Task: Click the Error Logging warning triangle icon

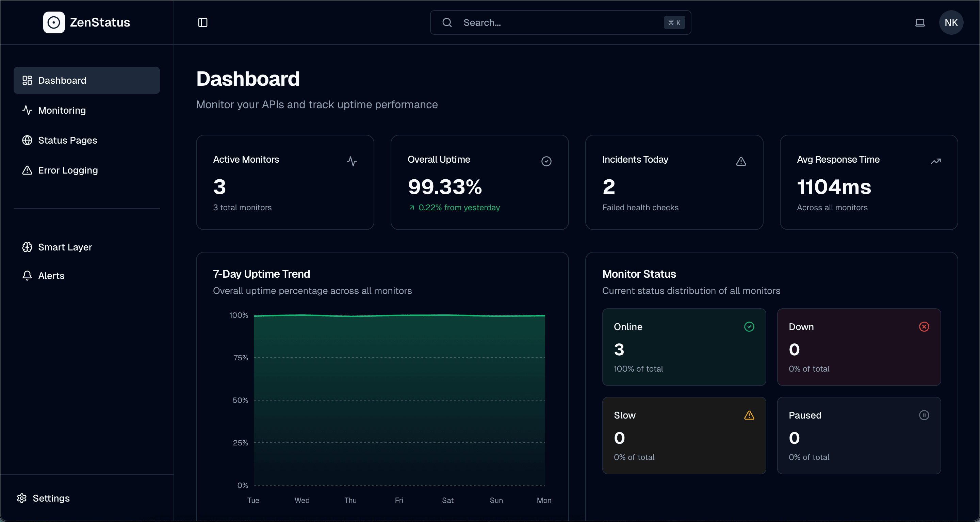Action: tap(27, 170)
